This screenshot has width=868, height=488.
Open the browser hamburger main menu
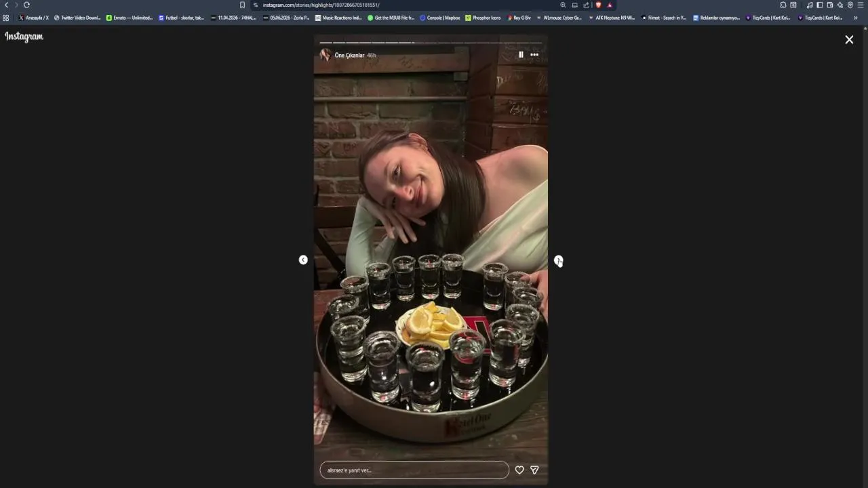point(861,5)
